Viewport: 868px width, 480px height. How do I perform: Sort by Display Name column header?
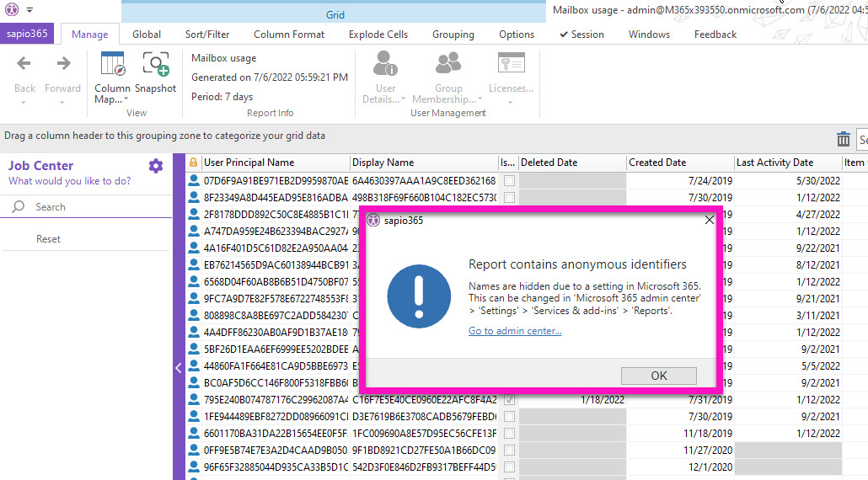click(424, 163)
